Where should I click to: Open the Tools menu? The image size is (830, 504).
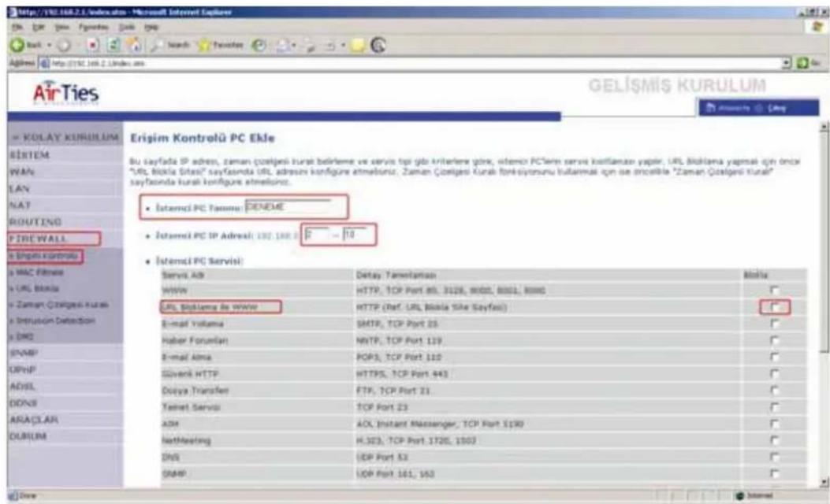click(126, 27)
